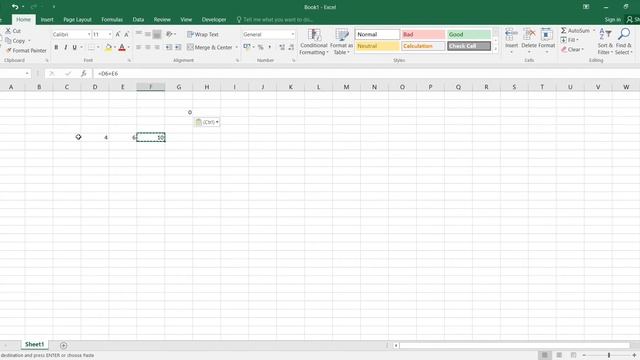Open the Fill Color dropdown arrow
640x360 pixels.
[x=115, y=47]
